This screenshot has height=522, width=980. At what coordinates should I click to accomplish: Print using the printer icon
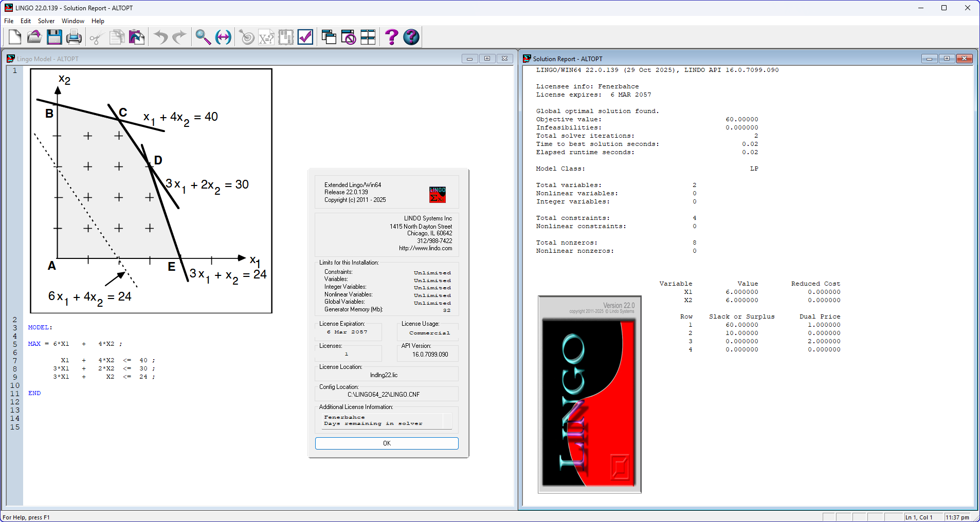point(74,37)
